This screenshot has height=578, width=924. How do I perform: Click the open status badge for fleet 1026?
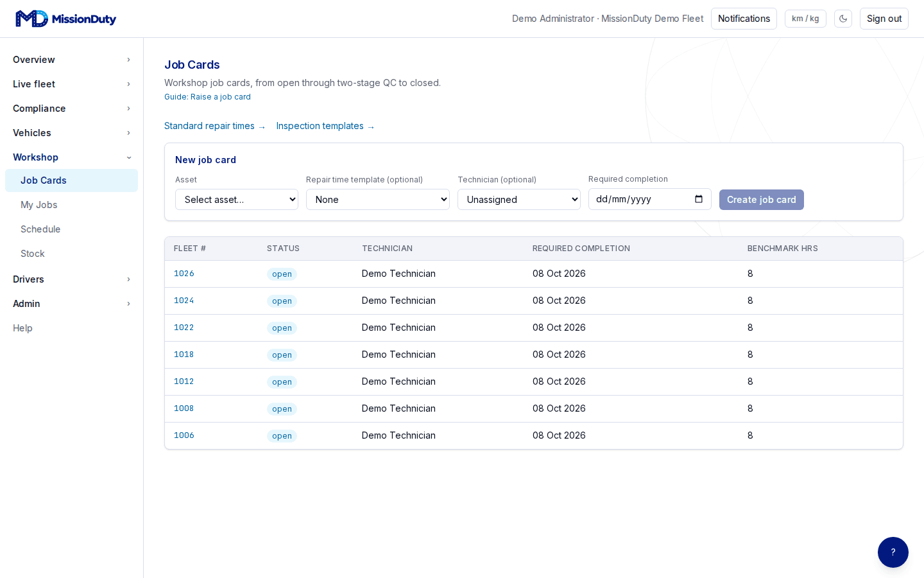coord(282,274)
